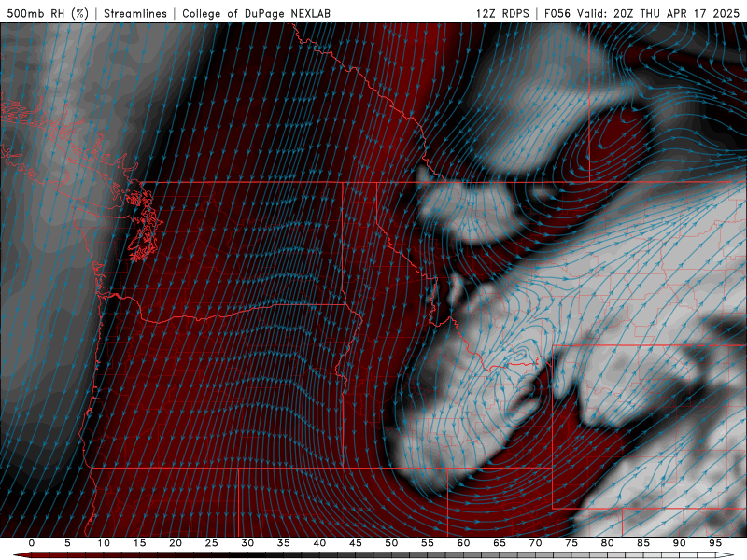Click the colorbar label "15"
The height and width of the screenshot is (560, 747).
139,543
